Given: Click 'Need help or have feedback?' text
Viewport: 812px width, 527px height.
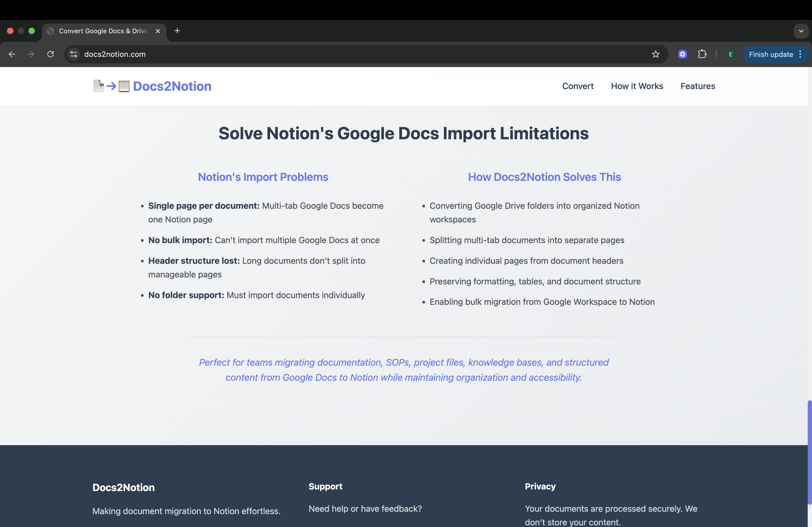Looking at the screenshot, I should click(x=365, y=508).
